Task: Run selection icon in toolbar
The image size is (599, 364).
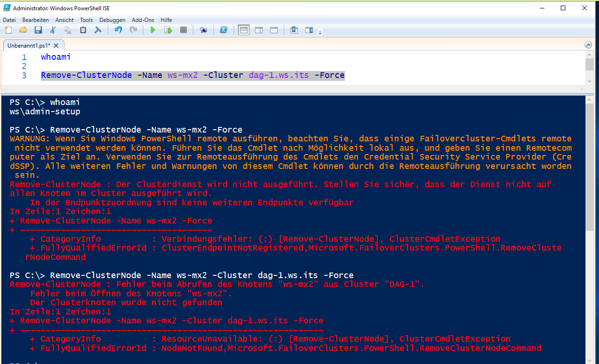Action: click(168, 30)
